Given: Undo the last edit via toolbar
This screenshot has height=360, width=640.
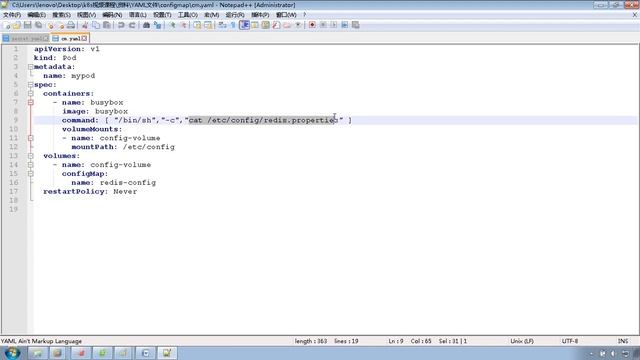Looking at the screenshot, I should [x=121, y=25].
